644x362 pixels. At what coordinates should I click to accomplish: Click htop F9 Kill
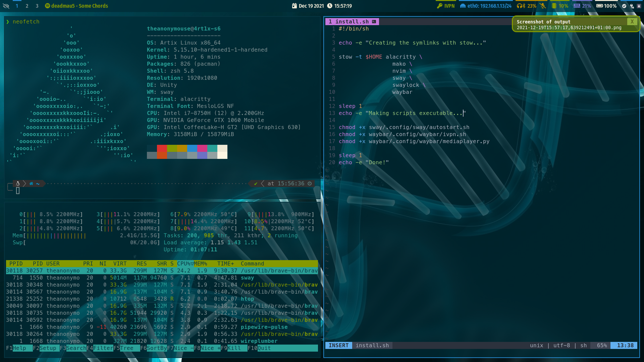[234, 348]
